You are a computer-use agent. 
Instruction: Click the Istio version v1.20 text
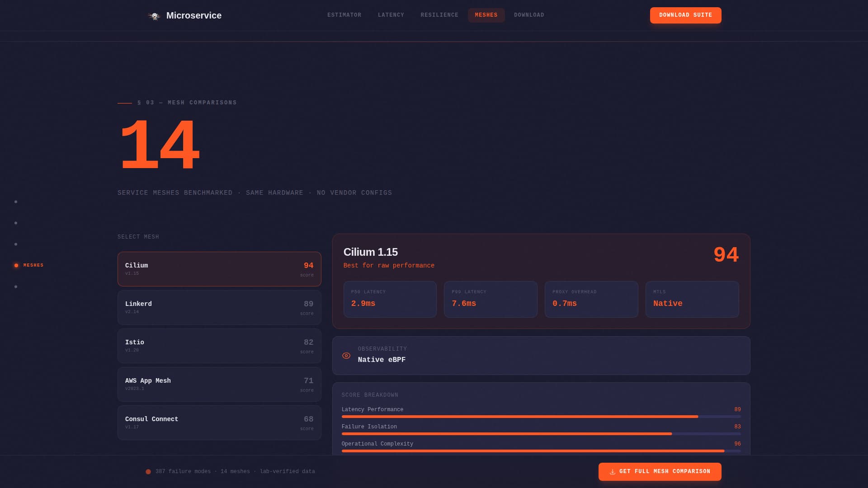coord(132,350)
